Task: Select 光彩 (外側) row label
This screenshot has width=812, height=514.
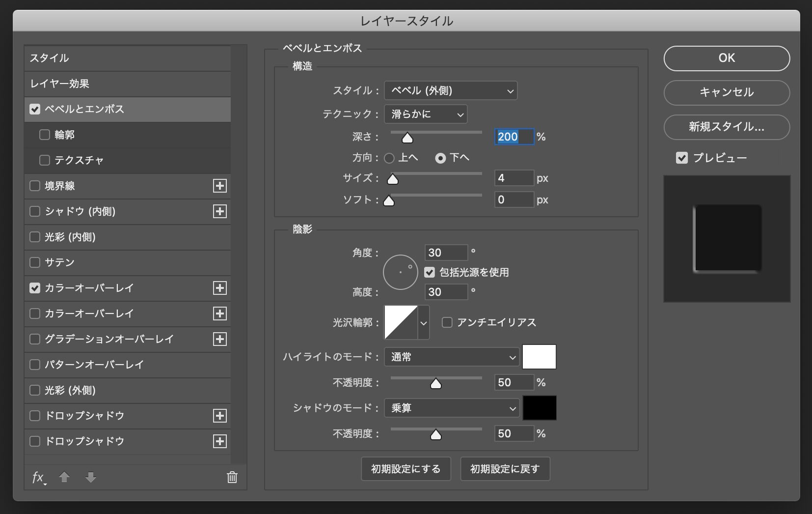Action: pyautogui.click(x=70, y=390)
